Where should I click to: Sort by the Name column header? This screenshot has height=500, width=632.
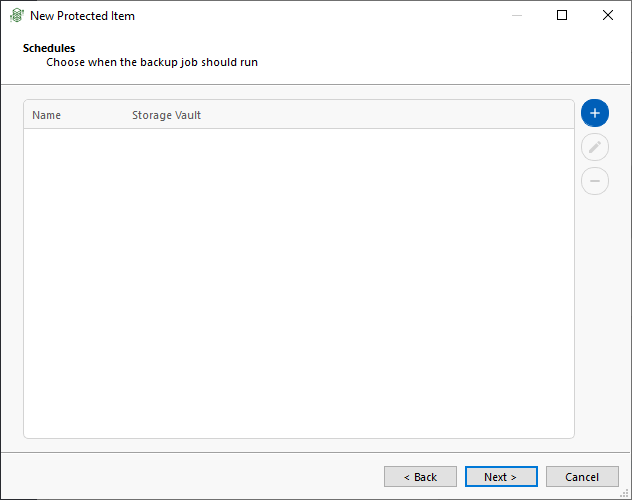click(46, 115)
